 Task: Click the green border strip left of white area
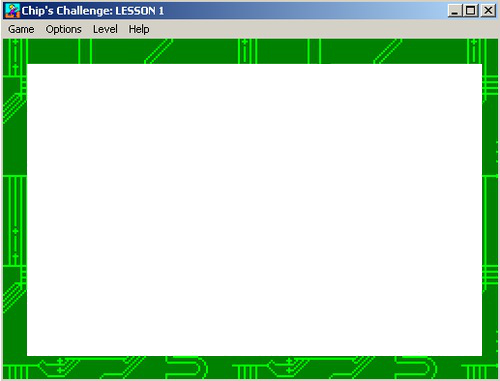pos(15,210)
